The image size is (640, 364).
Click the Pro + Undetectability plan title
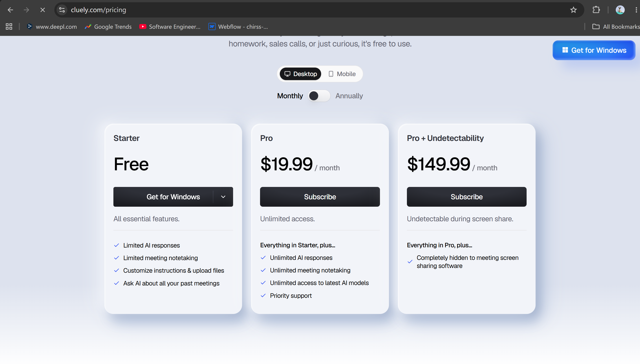(x=445, y=138)
